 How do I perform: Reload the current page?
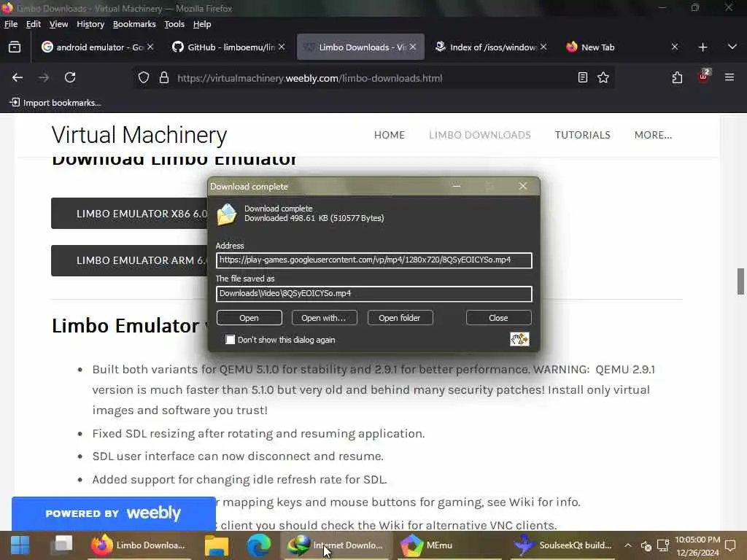tap(70, 77)
